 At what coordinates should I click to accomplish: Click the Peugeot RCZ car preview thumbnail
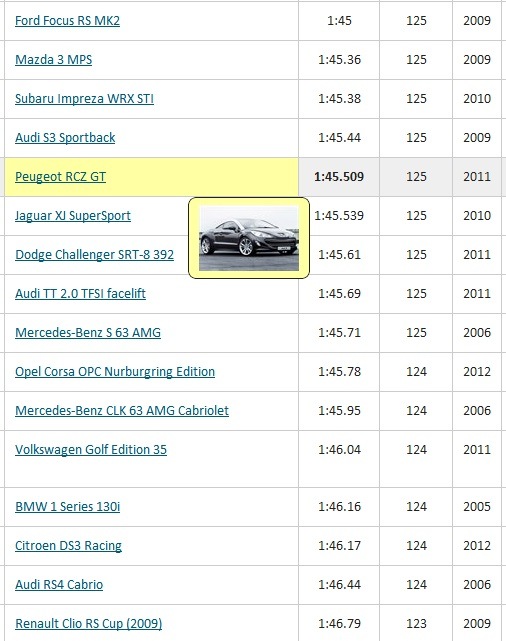pyautogui.click(x=249, y=238)
